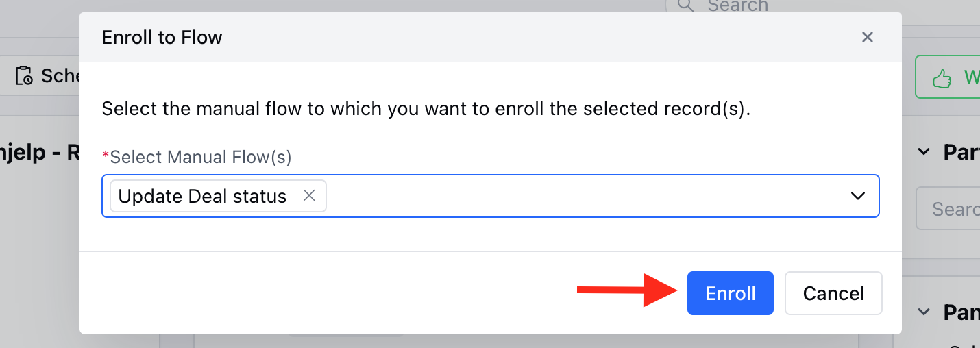
Task: Click the Enroll button
Action: point(731,293)
